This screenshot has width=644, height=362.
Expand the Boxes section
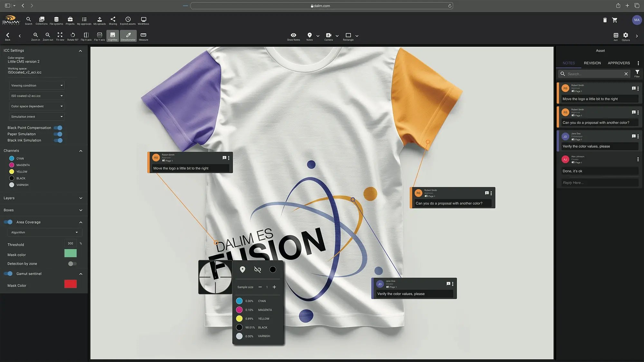pos(80,210)
